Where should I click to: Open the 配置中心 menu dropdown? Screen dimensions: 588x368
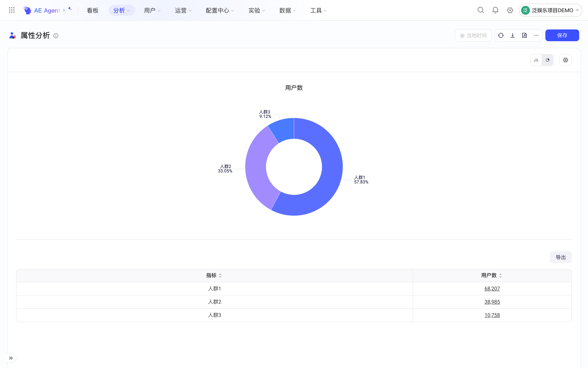[220, 10]
